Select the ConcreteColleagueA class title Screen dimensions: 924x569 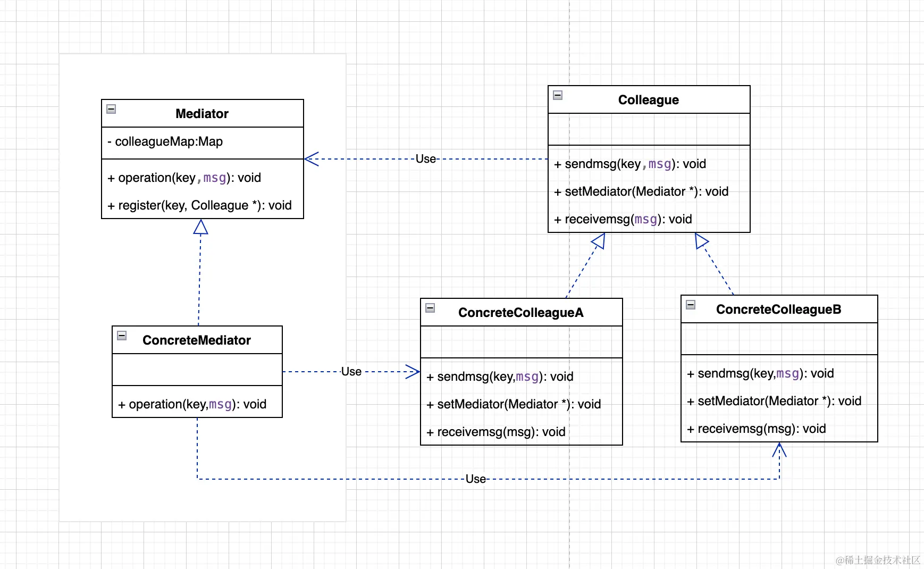click(521, 313)
